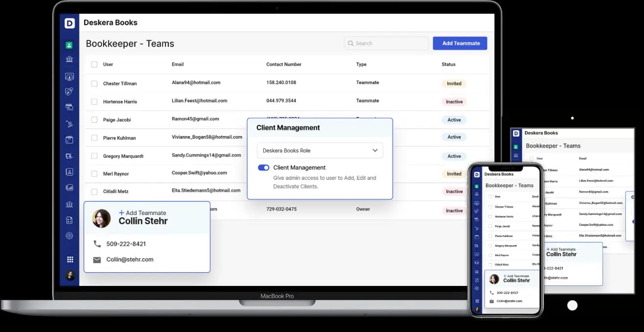Screen dimensions: 644x332
Task: Tick the checkbox for Hortense Harris
Action: tap(94, 102)
